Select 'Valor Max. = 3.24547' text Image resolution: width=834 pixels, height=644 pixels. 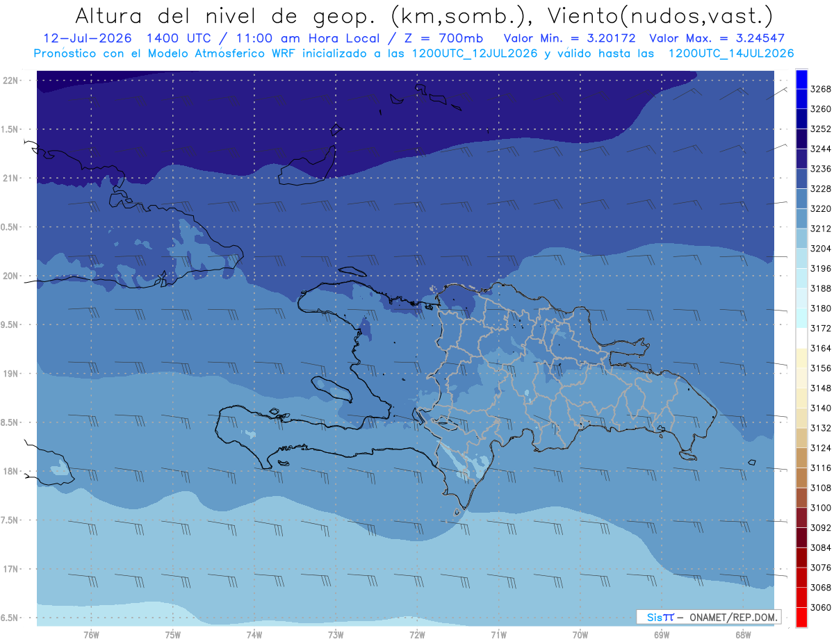point(717,38)
